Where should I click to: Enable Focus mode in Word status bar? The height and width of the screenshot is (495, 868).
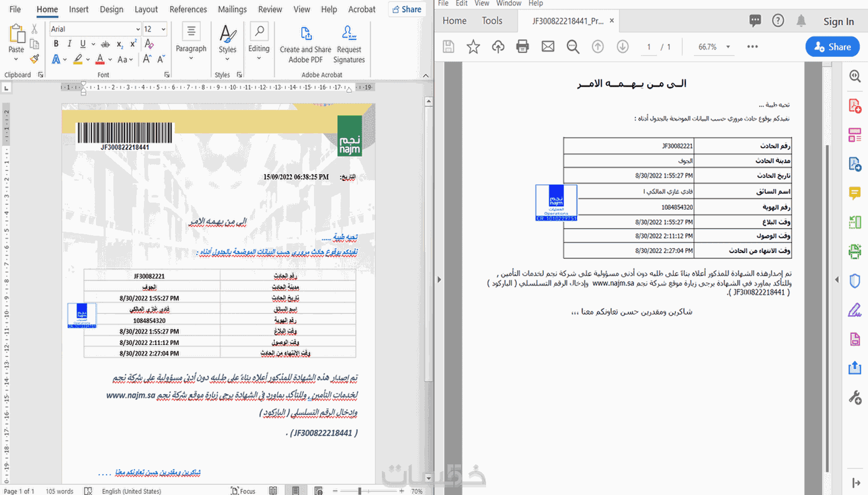[243, 491]
